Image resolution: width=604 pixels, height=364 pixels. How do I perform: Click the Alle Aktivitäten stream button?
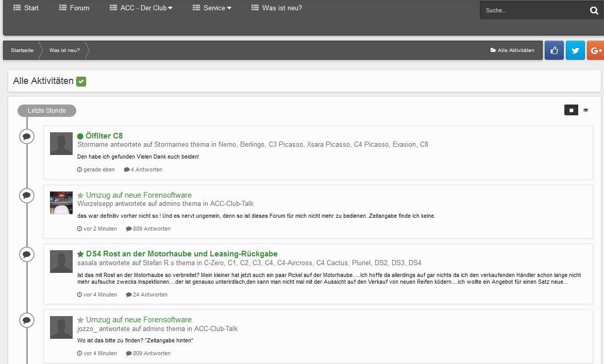coord(512,50)
